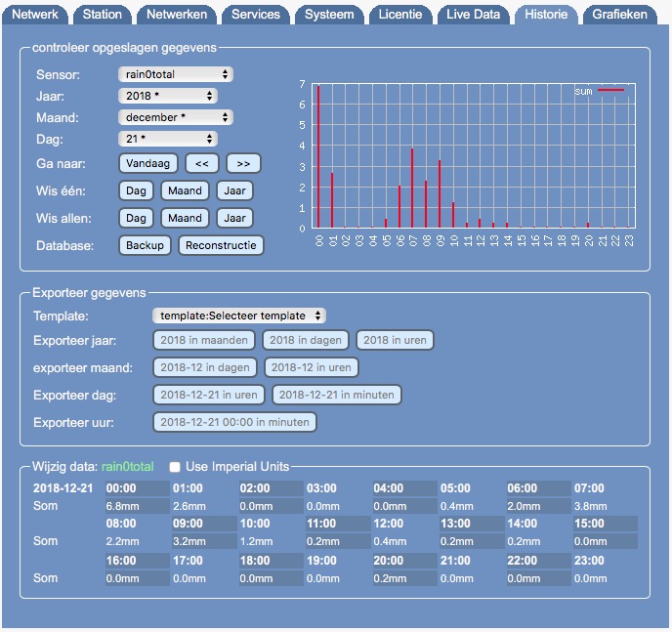Open the Selecteer template dropdown
672x632 pixels.
239,316
